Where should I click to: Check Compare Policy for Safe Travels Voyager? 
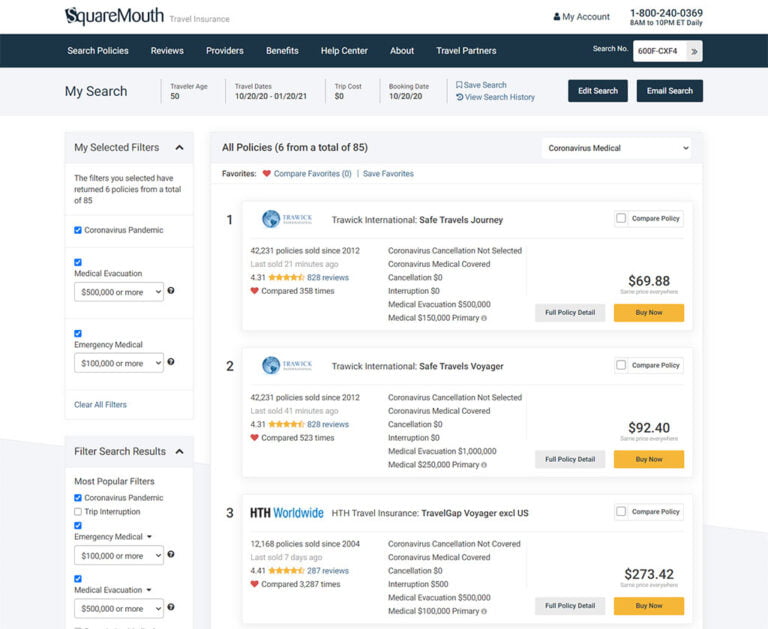point(621,365)
